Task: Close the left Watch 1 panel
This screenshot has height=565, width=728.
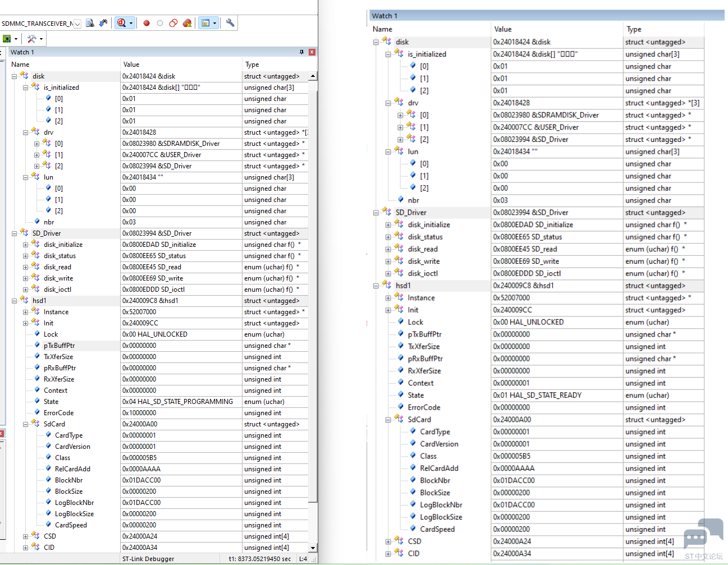Action: [x=312, y=52]
